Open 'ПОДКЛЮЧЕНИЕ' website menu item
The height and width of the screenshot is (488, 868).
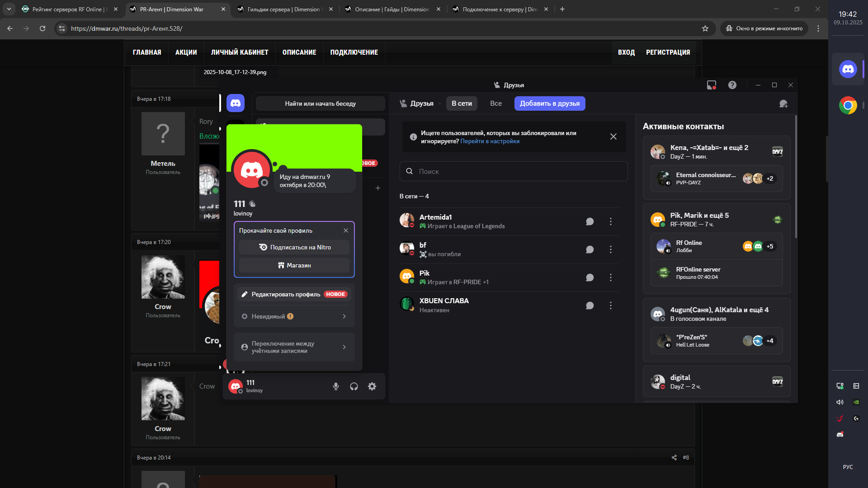coord(354,52)
